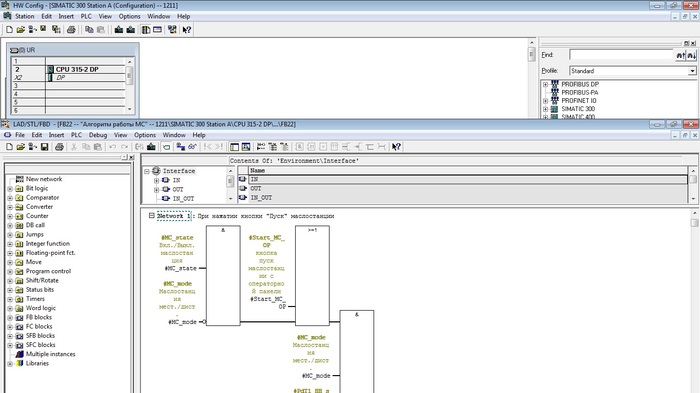Click Network 1 title label
The height and width of the screenshot is (393, 700).
(174, 216)
